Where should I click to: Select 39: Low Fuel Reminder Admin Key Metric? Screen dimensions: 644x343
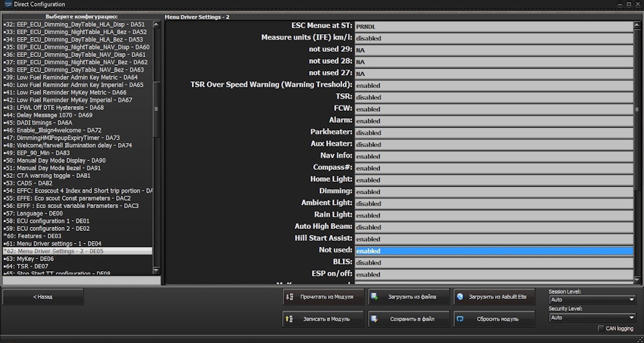coord(77,77)
